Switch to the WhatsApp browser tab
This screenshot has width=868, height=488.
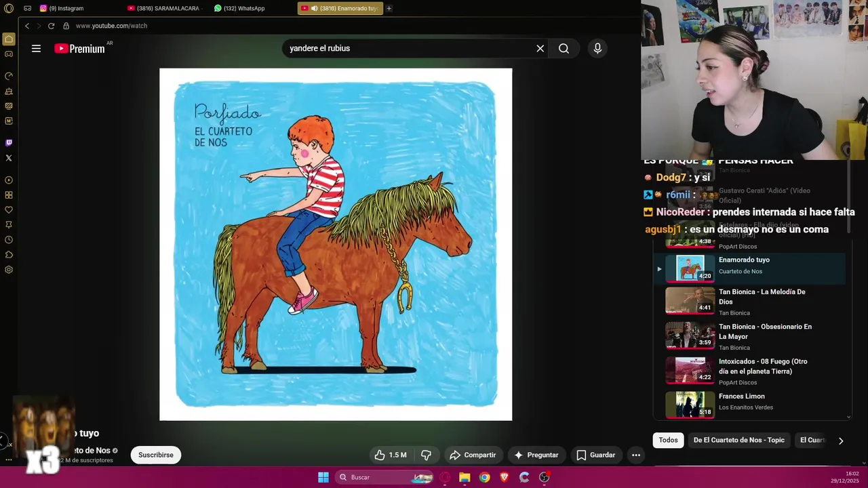252,8
